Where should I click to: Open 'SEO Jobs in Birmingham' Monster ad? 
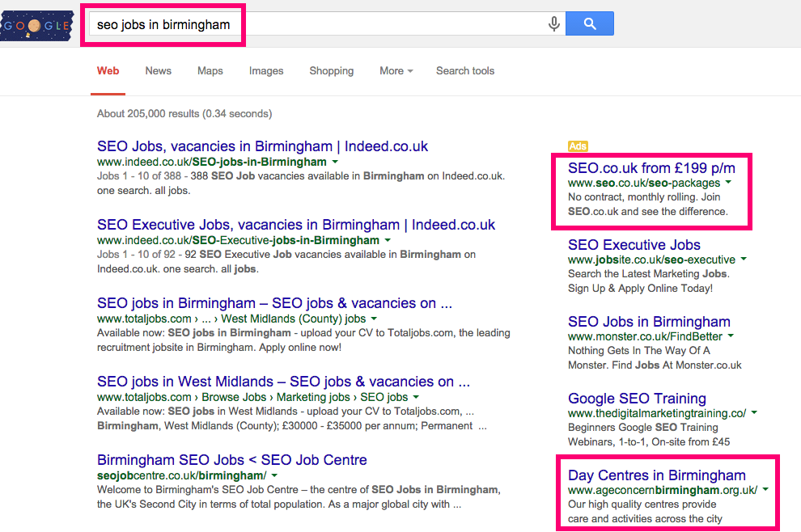[649, 322]
